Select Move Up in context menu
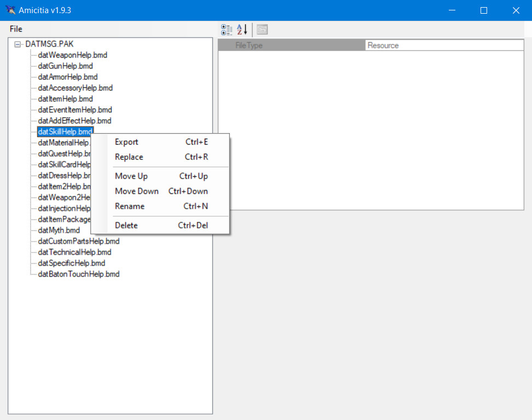The width and height of the screenshot is (532, 420). pos(131,176)
